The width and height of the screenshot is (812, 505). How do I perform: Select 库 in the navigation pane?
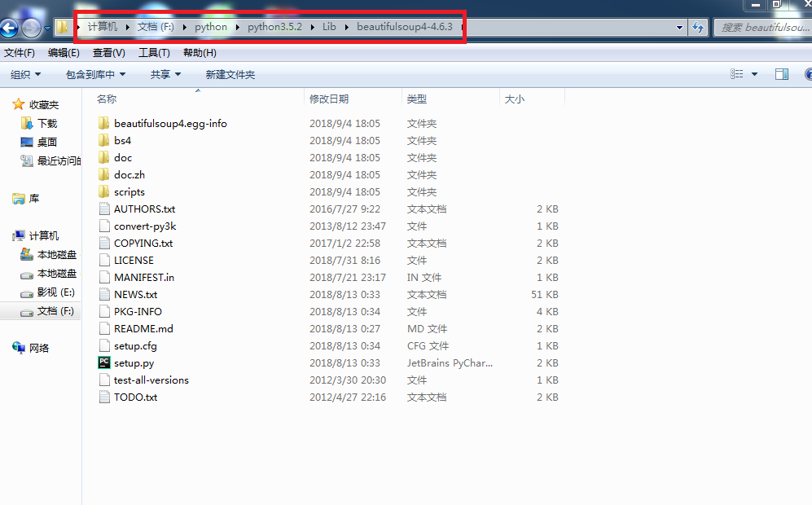click(34, 199)
